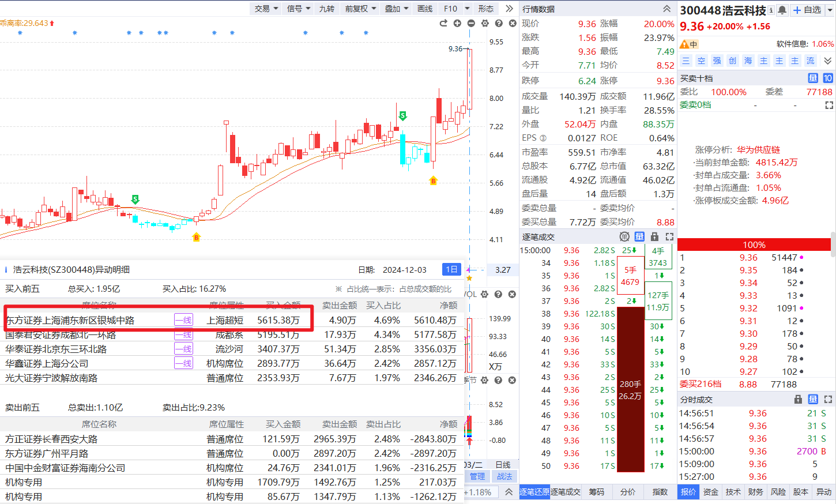The width and height of the screenshot is (836, 504).
Task: Click fullscreen icon in 逐笔成交 panel
Action: pyautogui.click(x=669, y=236)
